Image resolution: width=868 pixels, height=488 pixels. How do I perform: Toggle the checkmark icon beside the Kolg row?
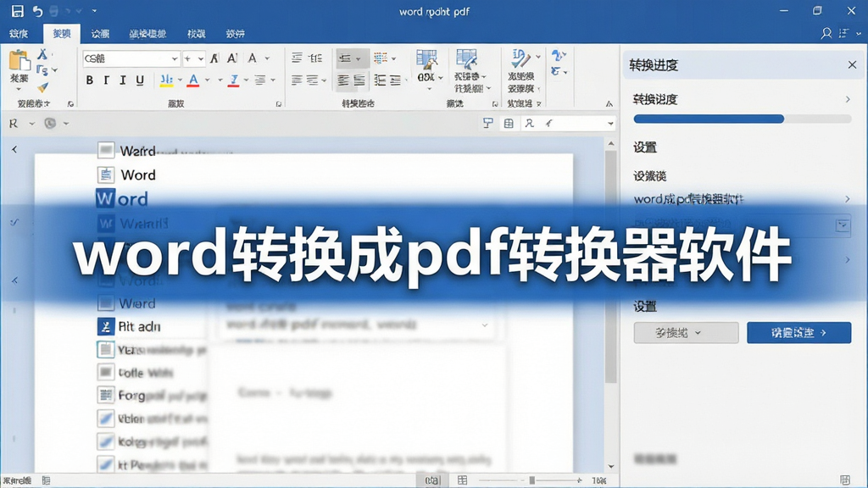pyautogui.click(x=106, y=441)
